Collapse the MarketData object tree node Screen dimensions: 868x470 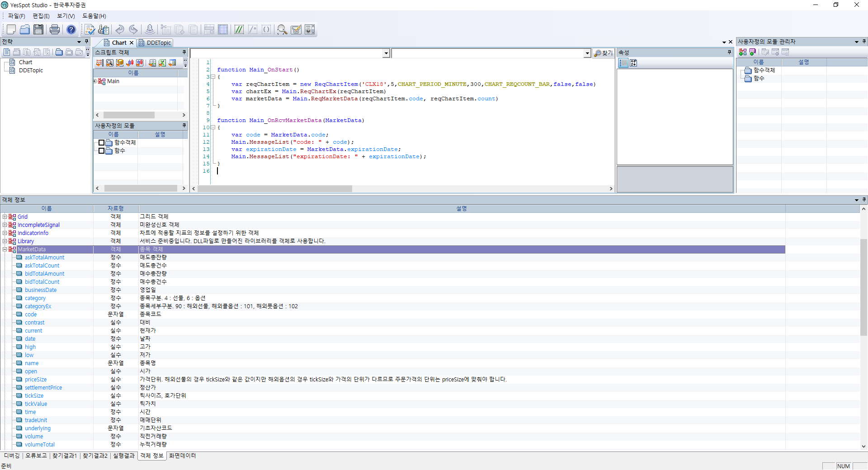5,249
